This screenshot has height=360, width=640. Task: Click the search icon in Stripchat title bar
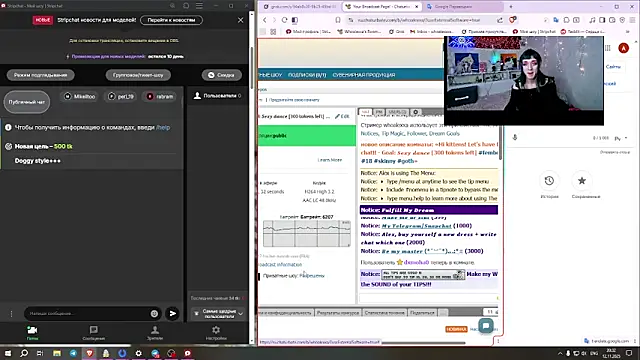point(172,6)
